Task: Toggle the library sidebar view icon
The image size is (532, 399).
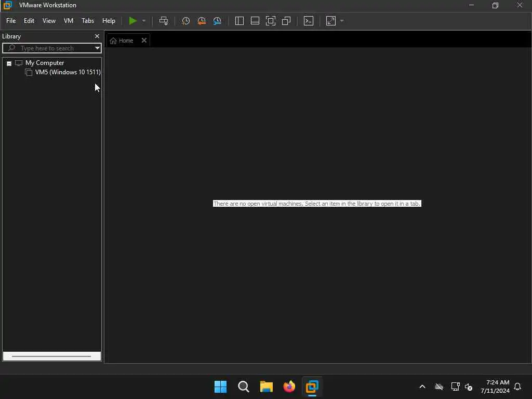Action: click(x=239, y=21)
